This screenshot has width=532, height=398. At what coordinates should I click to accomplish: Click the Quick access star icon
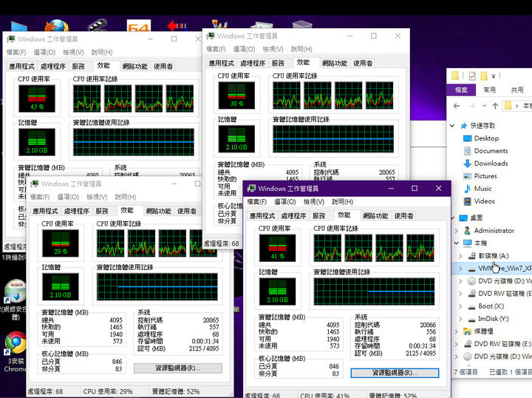pos(463,126)
